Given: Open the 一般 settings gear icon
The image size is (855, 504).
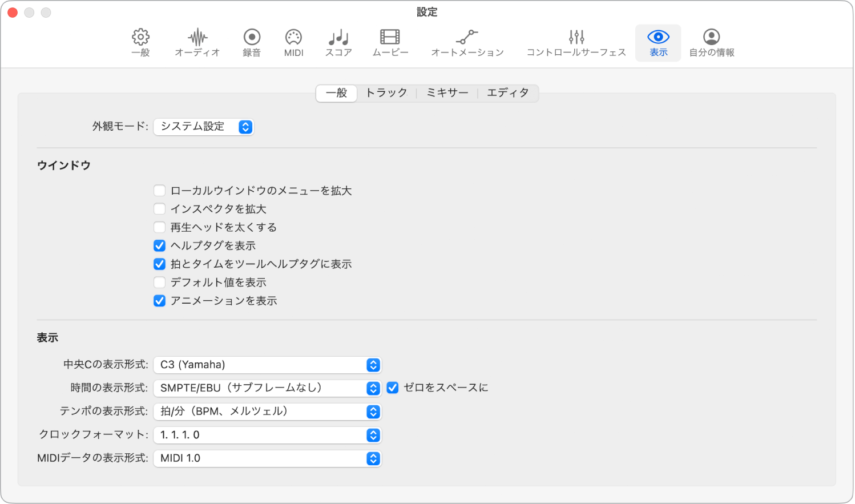Looking at the screenshot, I should coord(140,42).
